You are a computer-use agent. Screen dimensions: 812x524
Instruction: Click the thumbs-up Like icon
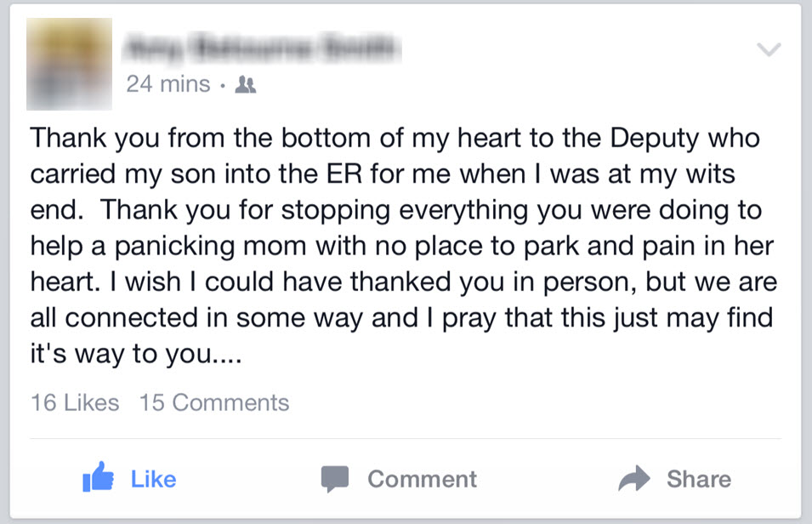point(99,477)
